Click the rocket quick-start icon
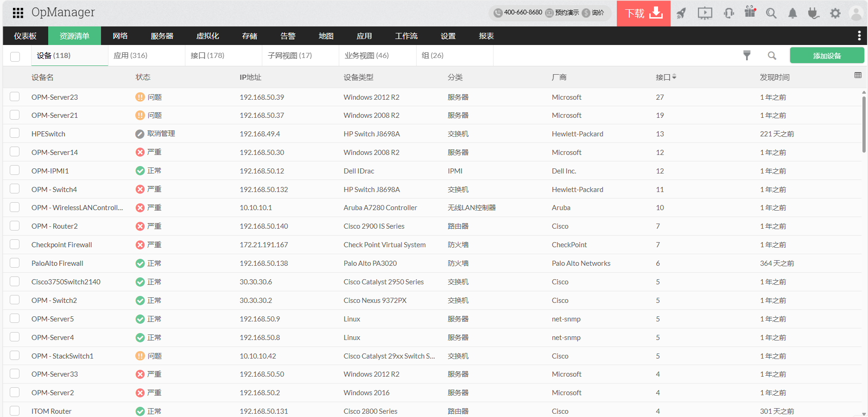 click(681, 13)
